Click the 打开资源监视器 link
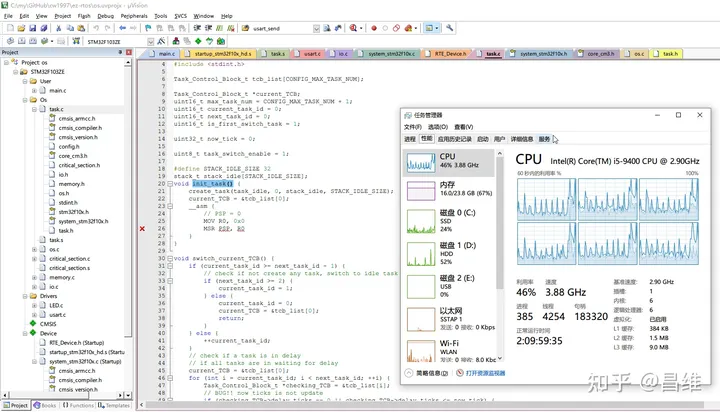Viewport: 720px width, 412px height. point(485,373)
